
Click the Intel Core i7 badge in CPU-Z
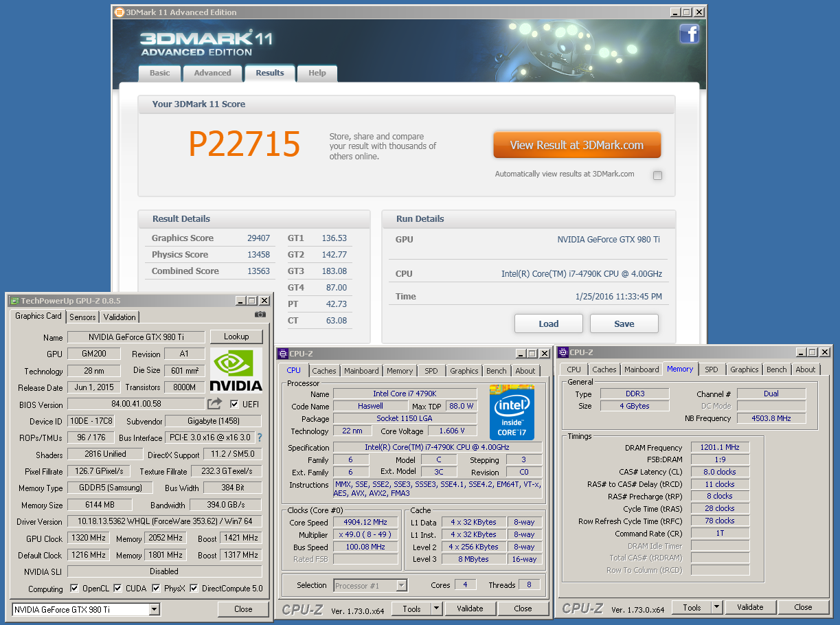point(512,412)
